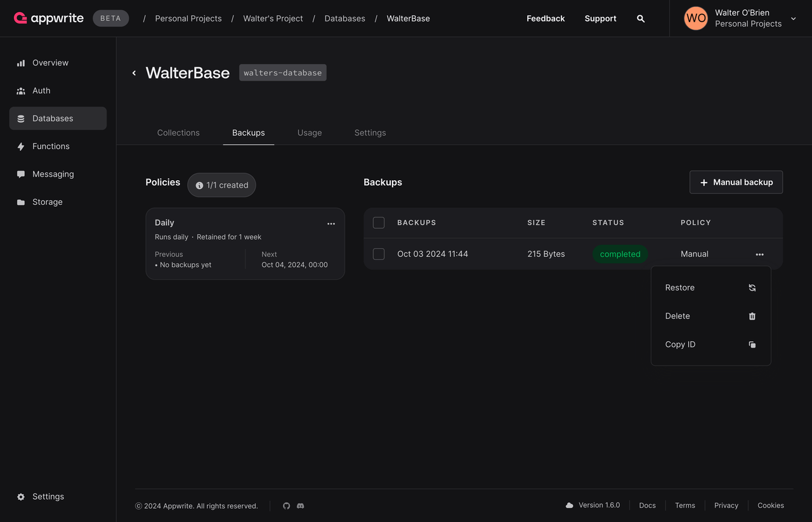
Task: Create a Manual backup
Action: [x=736, y=182]
